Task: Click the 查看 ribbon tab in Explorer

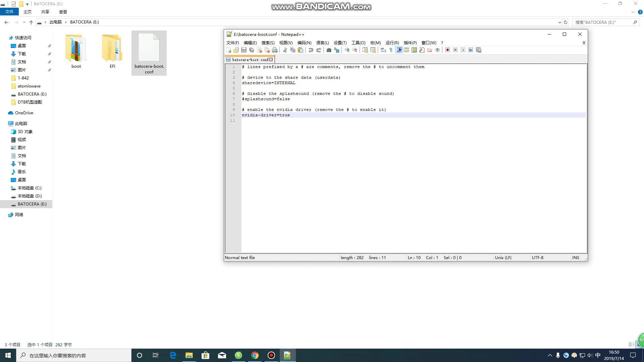Action: click(63, 12)
